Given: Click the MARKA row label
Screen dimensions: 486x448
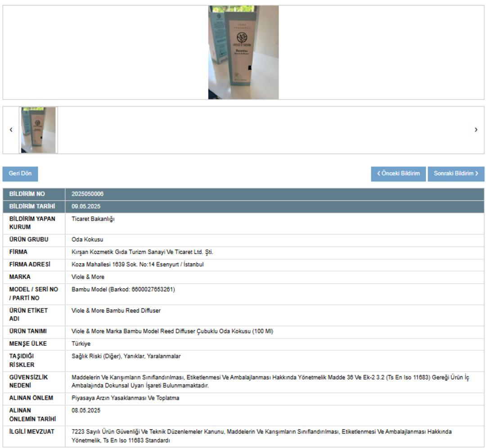Looking at the screenshot, I should [x=20, y=277].
